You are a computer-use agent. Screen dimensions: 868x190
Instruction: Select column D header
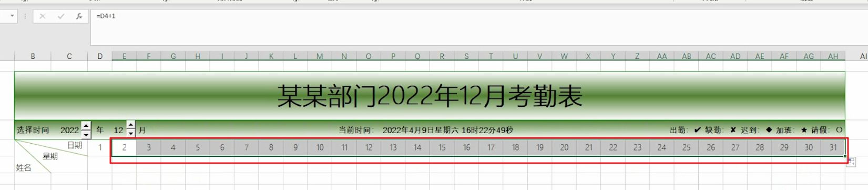100,56
